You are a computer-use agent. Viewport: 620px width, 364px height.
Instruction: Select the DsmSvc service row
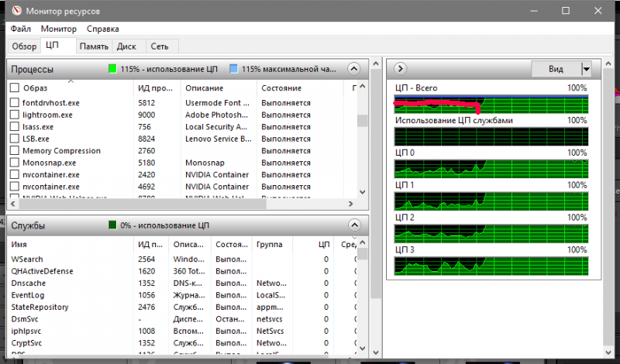[182, 319]
